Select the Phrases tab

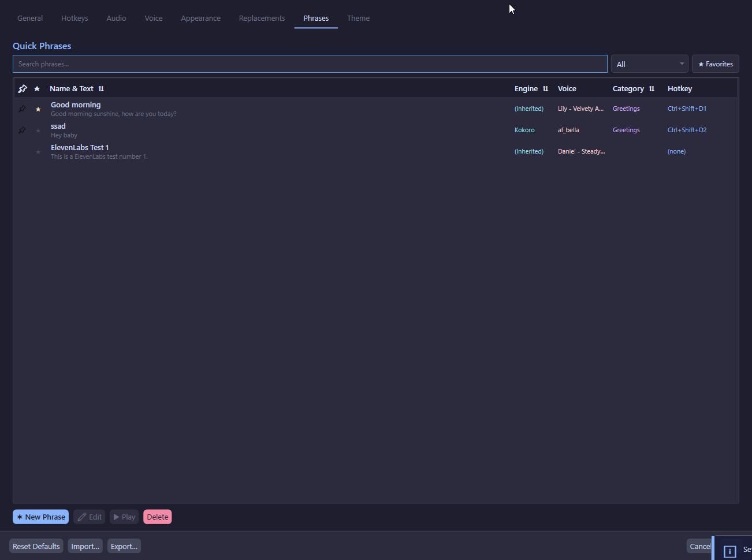click(316, 18)
